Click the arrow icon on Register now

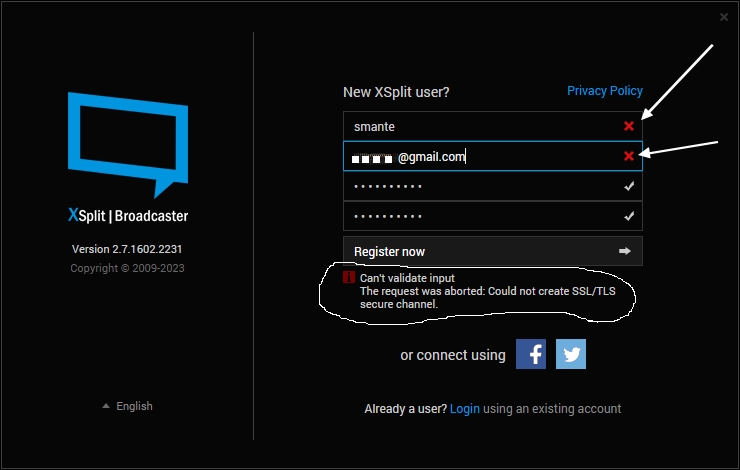tap(625, 251)
